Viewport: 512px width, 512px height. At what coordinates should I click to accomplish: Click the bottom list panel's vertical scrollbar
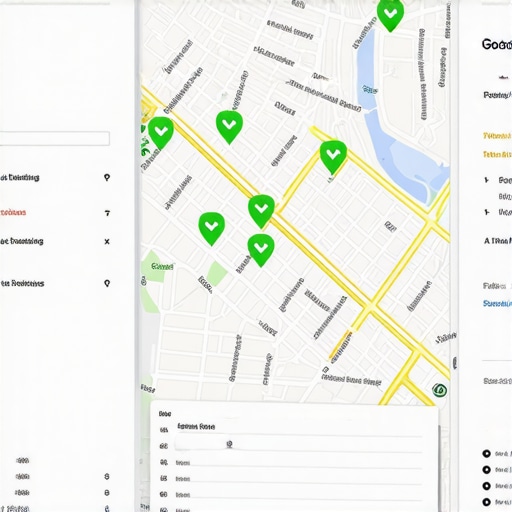tap(439, 468)
